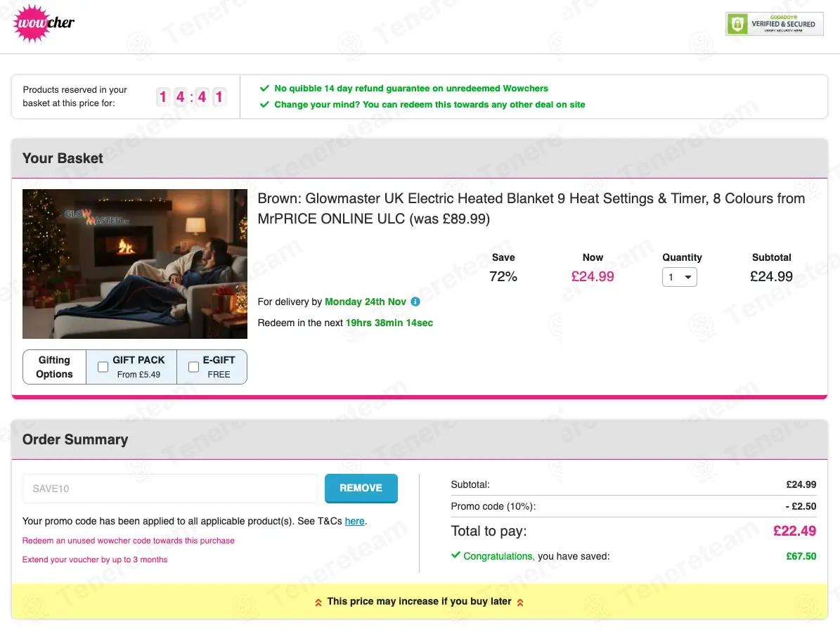Enable the GIFT PACK checkbox
The width and height of the screenshot is (840, 632).
point(103,367)
